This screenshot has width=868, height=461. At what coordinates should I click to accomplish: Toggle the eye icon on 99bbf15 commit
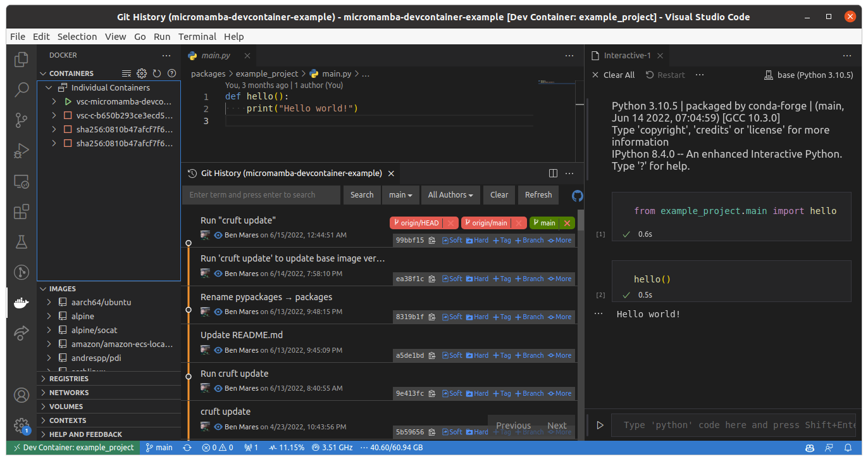[218, 235]
